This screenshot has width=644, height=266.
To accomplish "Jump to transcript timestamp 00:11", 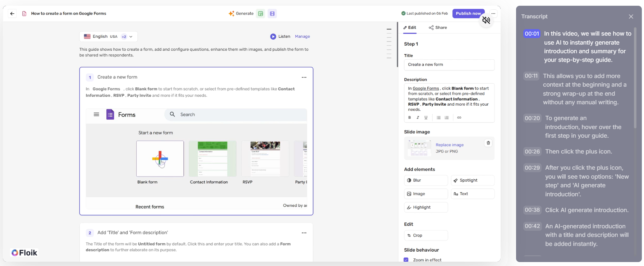I will click(531, 76).
